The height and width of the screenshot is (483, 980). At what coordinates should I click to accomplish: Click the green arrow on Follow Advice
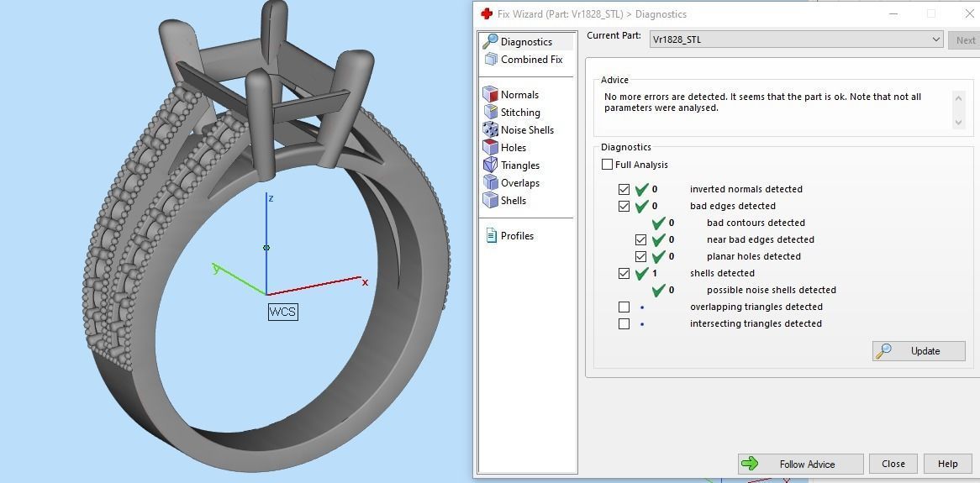750,465
